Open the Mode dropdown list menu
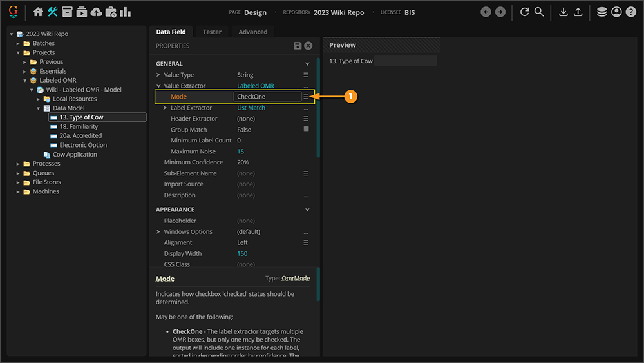Screen dimensions: 644x363 [306, 97]
